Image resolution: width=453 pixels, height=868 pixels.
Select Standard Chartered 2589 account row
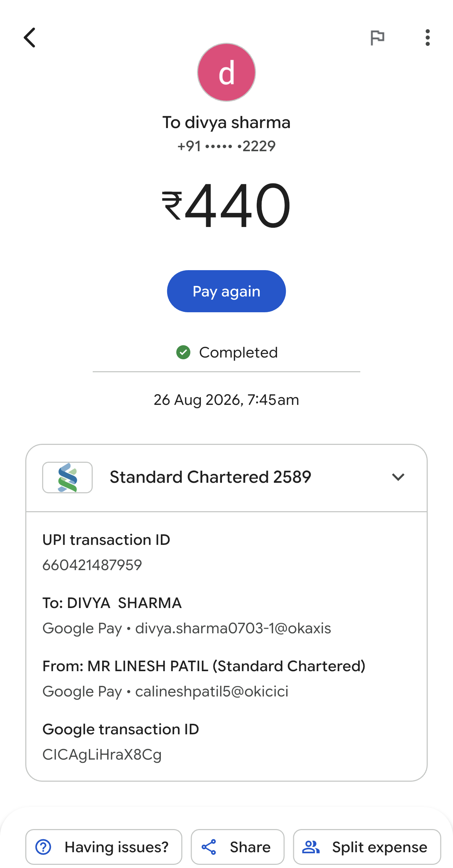click(x=226, y=478)
